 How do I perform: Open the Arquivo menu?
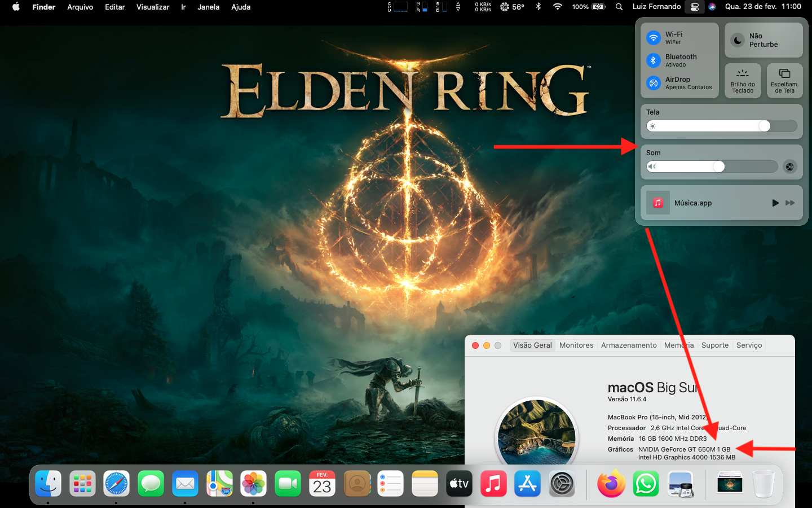click(x=80, y=7)
